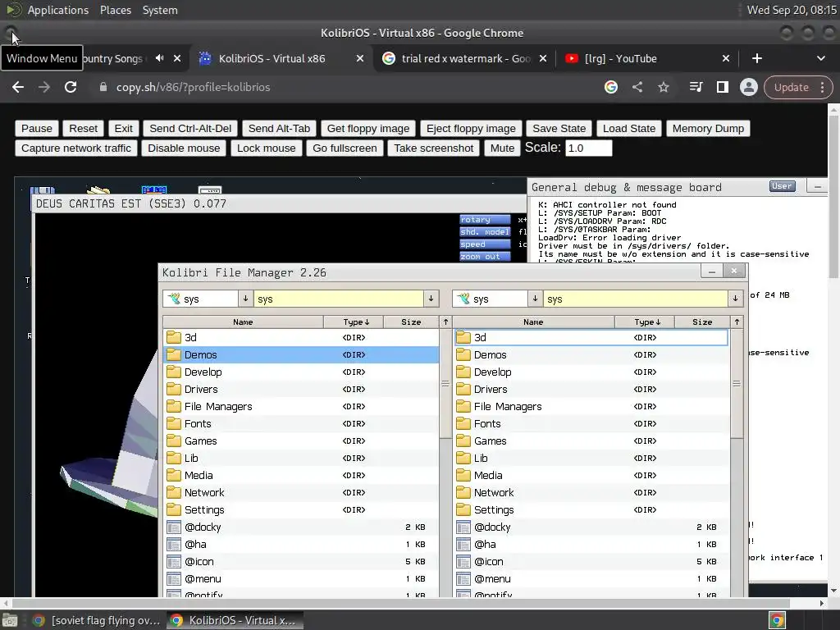Switch to trial red x watermark tab

[x=465, y=58]
